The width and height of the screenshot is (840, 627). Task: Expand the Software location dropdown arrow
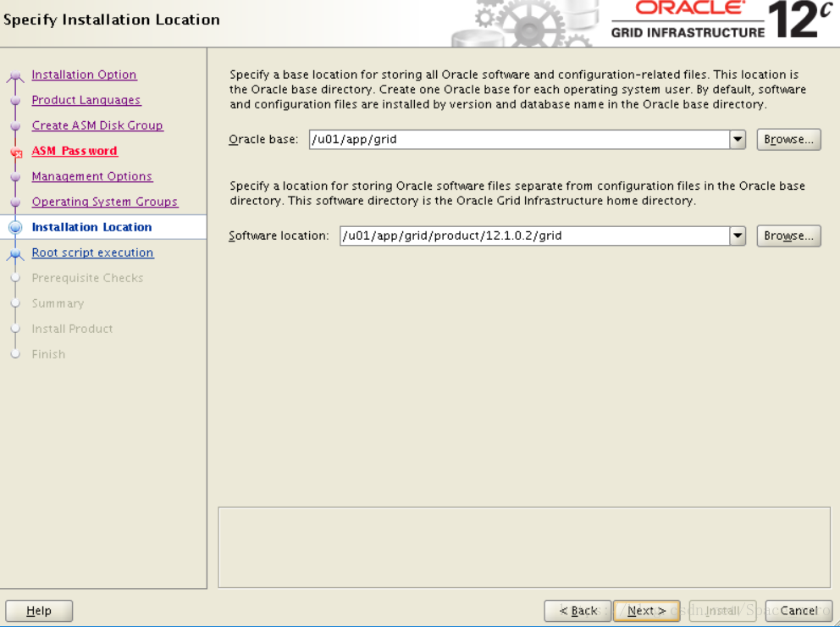click(x=738, y=236)
